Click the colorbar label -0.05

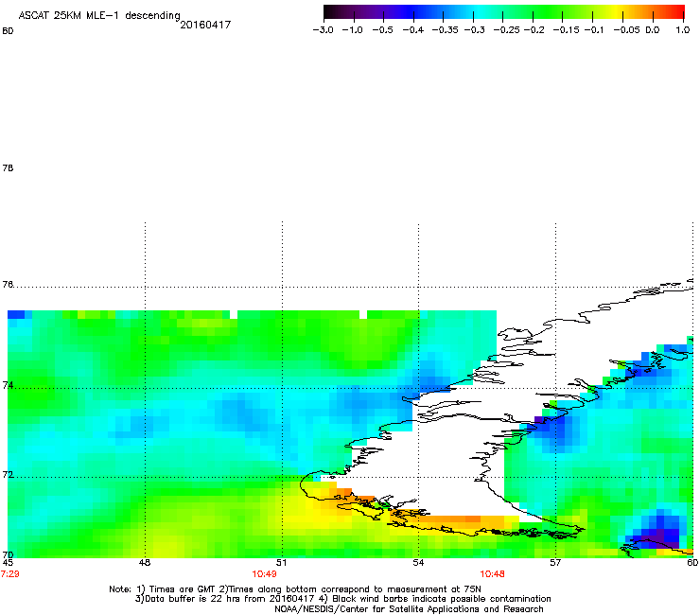point(626,30)
